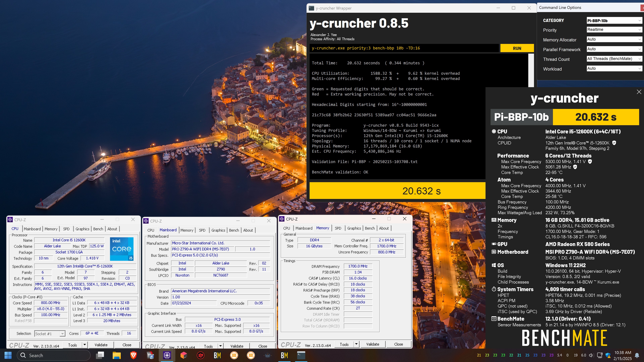
Task: Click the yellow 20.632 s result bar
Action: tap(397, 191)
